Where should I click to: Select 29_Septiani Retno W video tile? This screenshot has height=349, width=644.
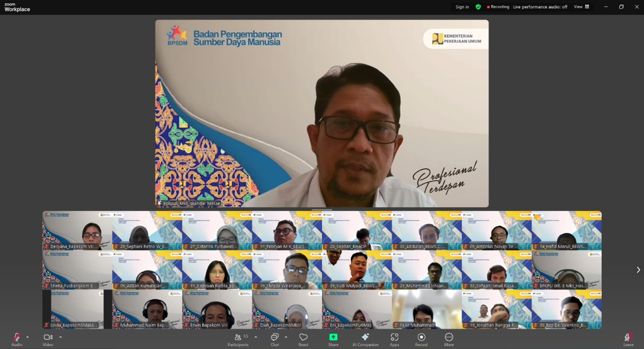click(147, 230)
